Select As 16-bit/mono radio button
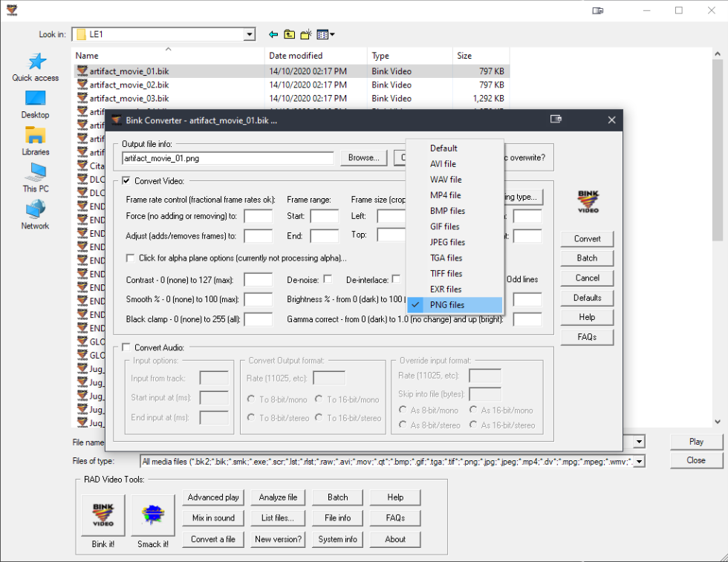 (473, 410)
